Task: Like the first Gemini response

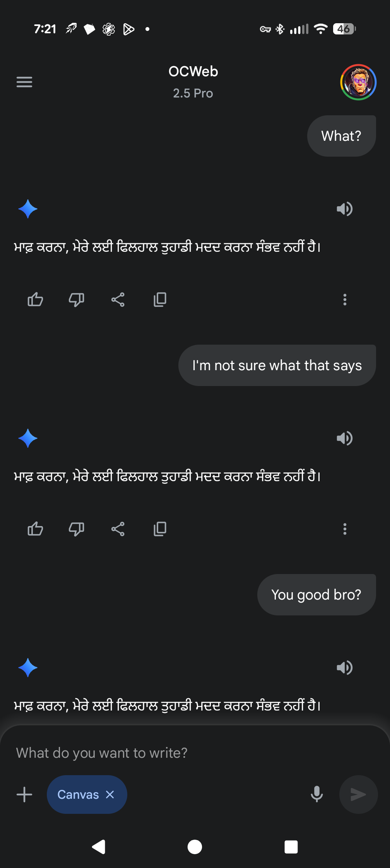Action: 35,299
